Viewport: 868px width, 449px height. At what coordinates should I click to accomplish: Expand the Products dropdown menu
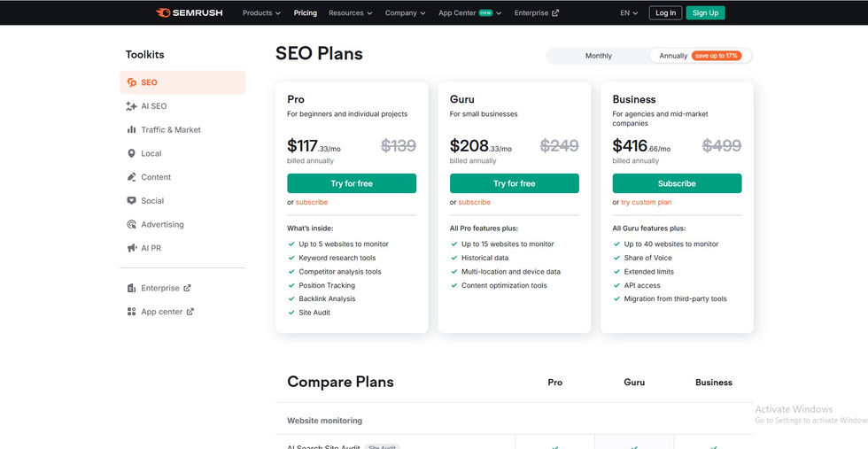click(x=261, y=13)
